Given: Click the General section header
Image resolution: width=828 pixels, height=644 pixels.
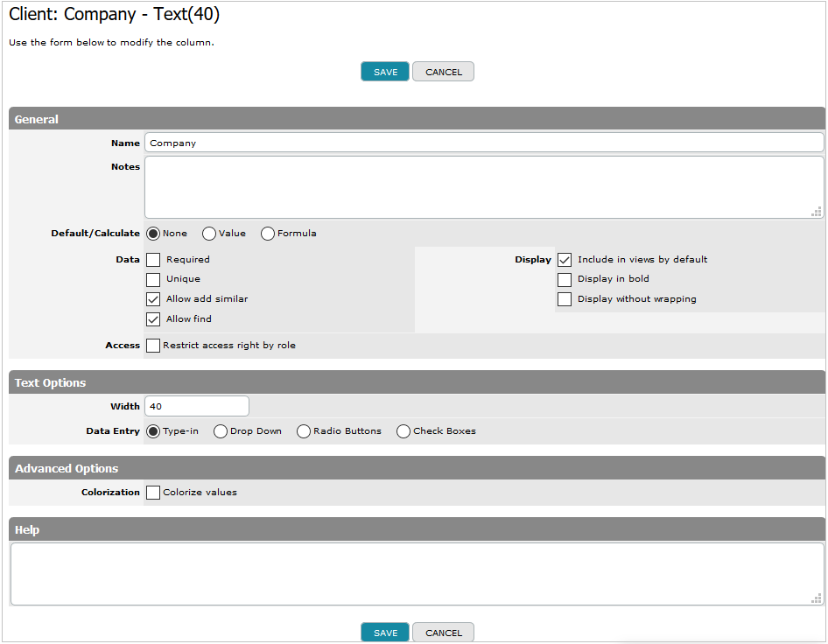Looking at the screenshot, I should coord(417,119).
